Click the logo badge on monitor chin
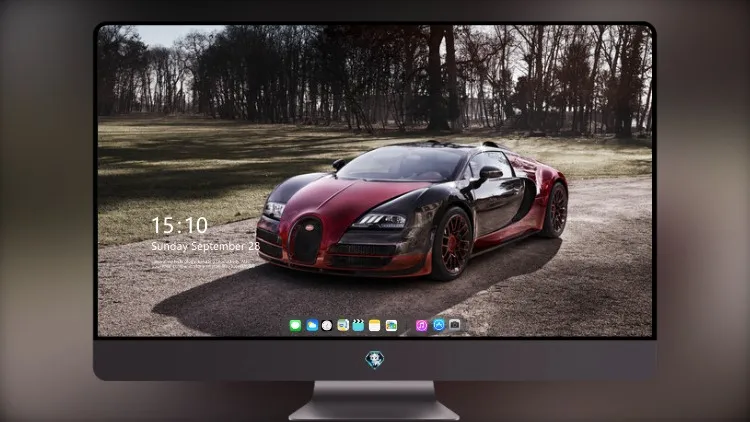The height and width of the screenshot is (422, 750). coord(375,360)
